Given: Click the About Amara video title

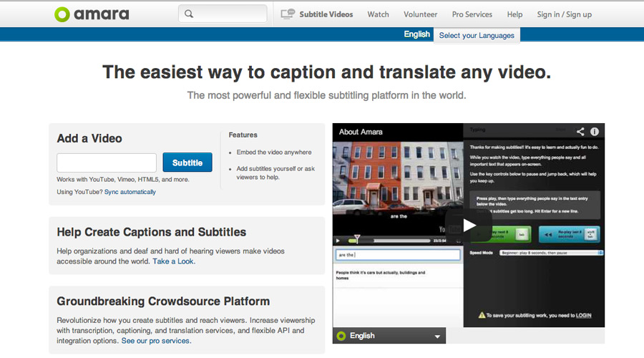Looking at the screenshot, I should coord(361,132).
